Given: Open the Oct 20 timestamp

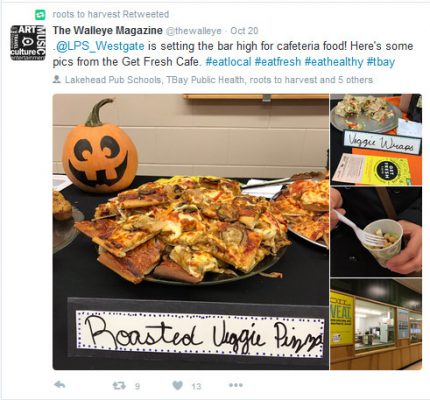Looking at the screenshot, I should [244, 31].
